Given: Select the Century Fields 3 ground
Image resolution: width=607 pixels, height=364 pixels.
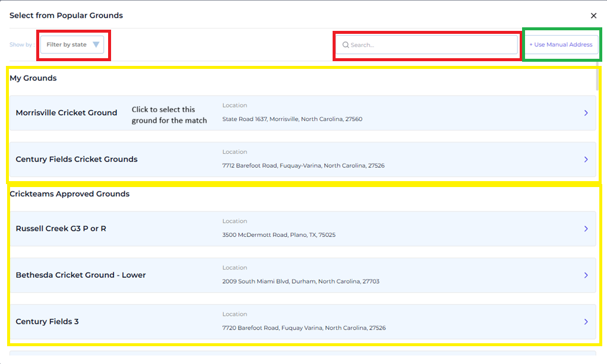Looking at the screenshot, I should click(x=303, y=321).
